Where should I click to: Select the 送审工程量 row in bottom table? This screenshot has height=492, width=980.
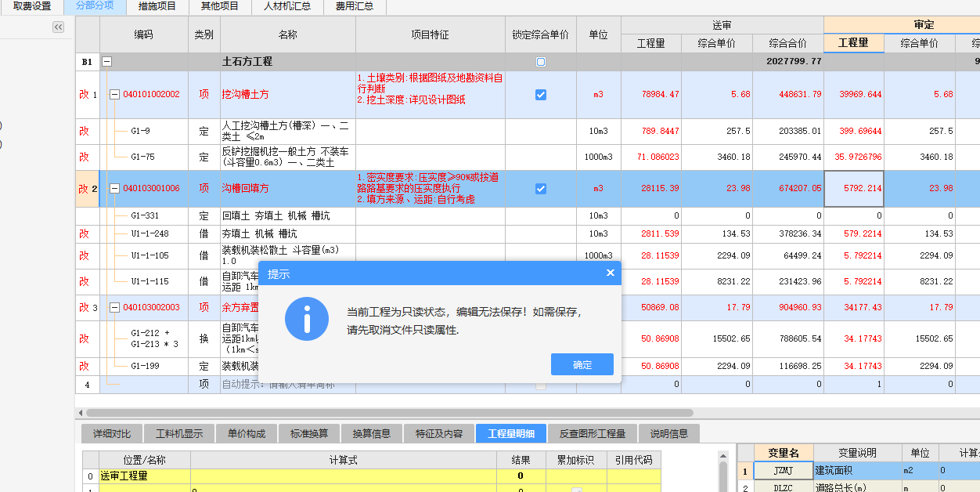tap(372, 476)
